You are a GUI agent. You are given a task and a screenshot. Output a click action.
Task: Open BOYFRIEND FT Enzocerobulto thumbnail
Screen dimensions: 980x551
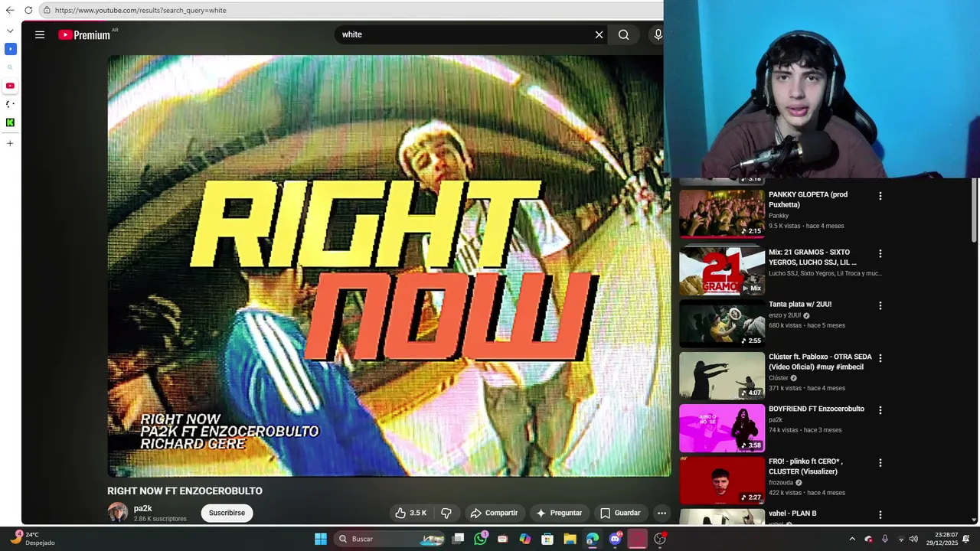pyautogui.click(x=722, y=428)
